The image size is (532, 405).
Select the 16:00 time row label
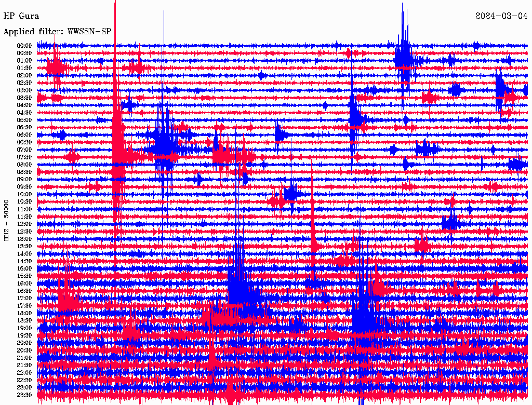pos(24,283)
